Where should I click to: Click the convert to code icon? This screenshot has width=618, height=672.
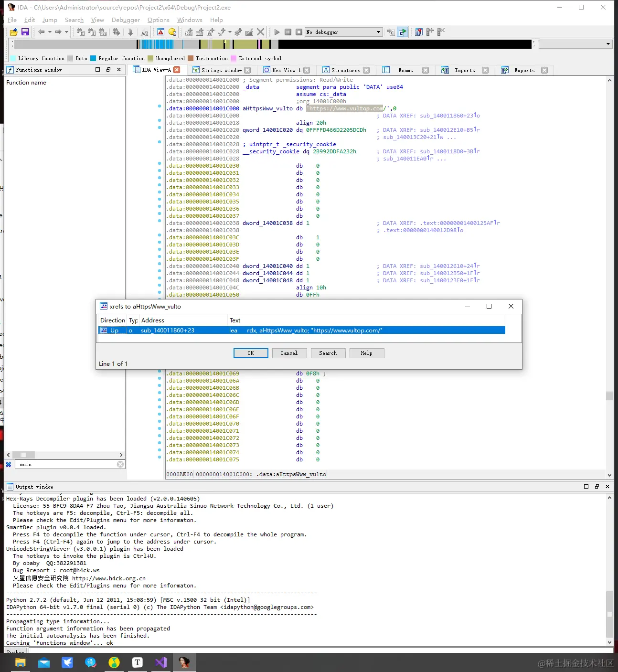(x=189, y=32)
